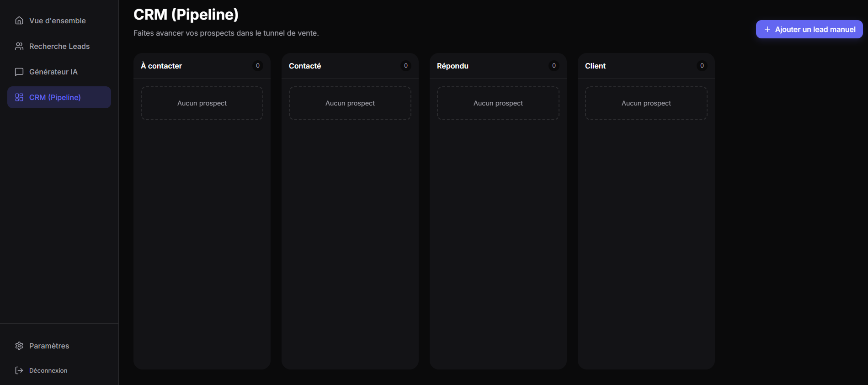Click the À contacter column title
868x385 pixels.
pos(161,66)
